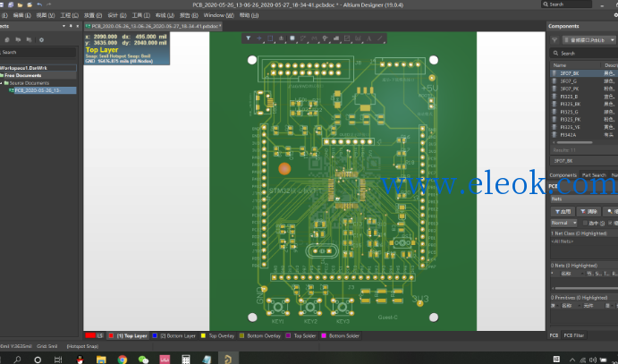Open the 视图 (V) View menu
Image resolution: width=618 pixels, height=364 pixels.
pyautogui.click(x=46, y=15)
